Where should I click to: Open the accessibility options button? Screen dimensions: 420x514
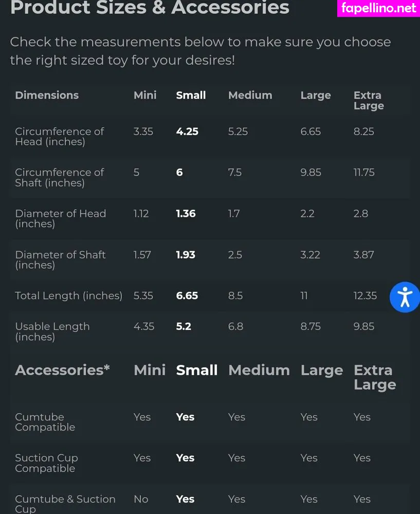coord(405,297)
